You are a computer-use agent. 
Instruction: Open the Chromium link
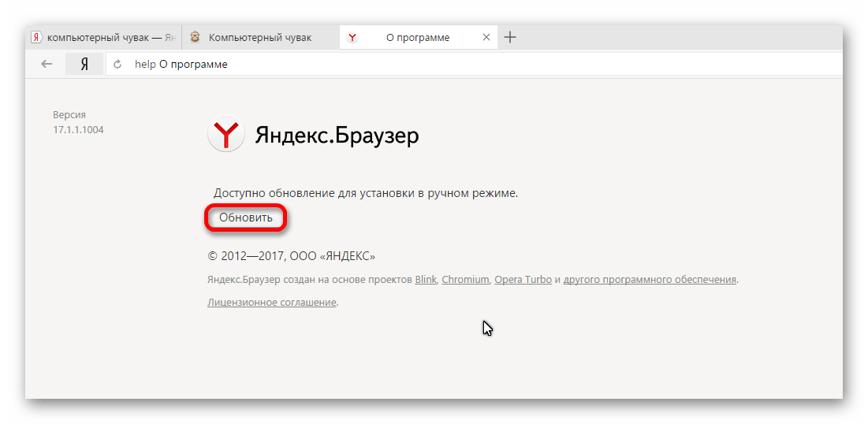tap(466, 280)
